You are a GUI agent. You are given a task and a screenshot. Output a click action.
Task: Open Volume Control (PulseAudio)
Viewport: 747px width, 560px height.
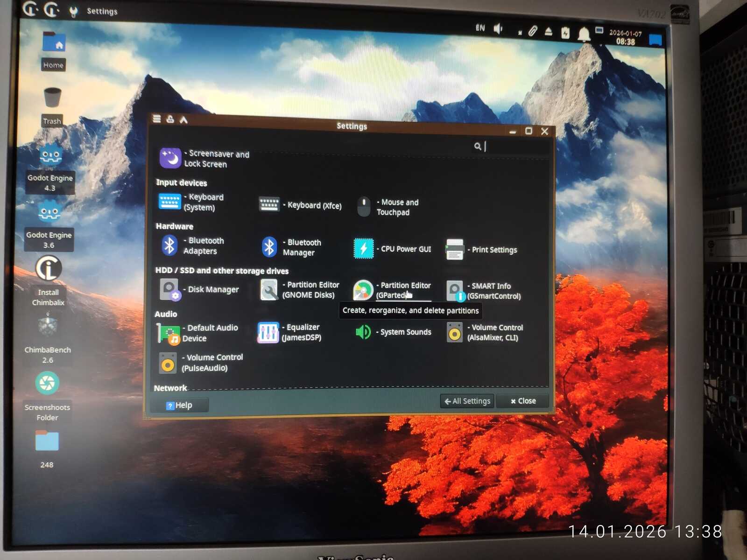tap(201, 363)
